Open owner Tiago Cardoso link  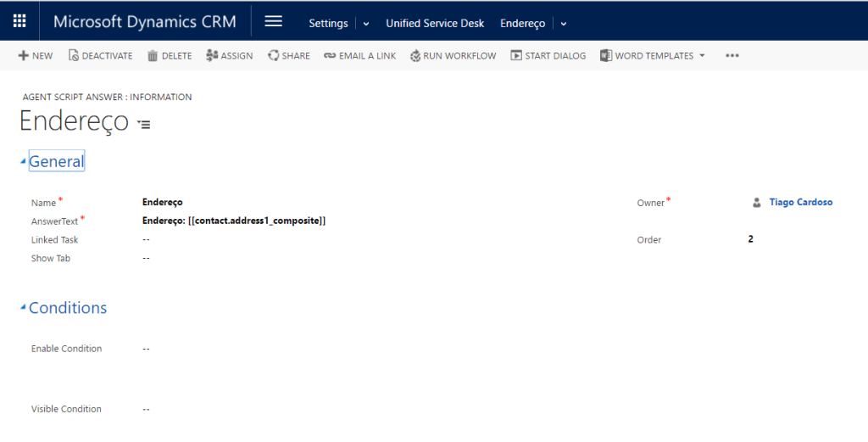point(800,202)
